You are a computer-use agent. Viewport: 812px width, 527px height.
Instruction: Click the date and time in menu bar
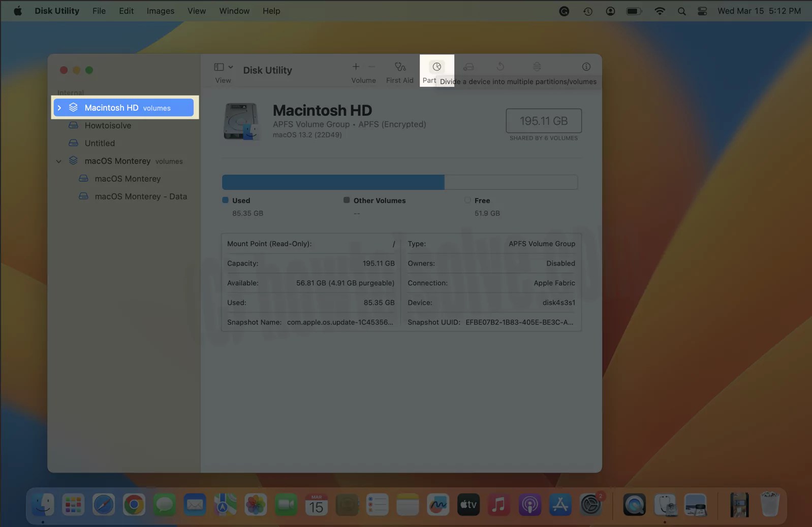(x=759, y=11)
